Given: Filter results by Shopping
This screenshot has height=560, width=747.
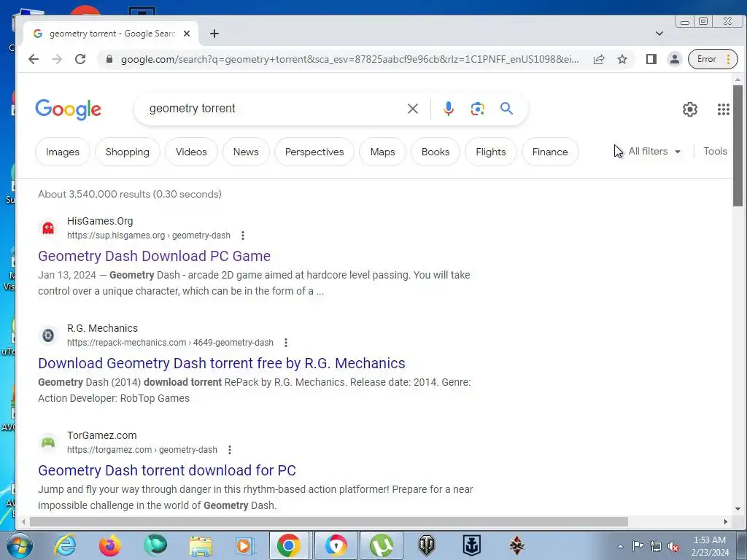Looking at the screenshot, I should [x=127, y=152].
